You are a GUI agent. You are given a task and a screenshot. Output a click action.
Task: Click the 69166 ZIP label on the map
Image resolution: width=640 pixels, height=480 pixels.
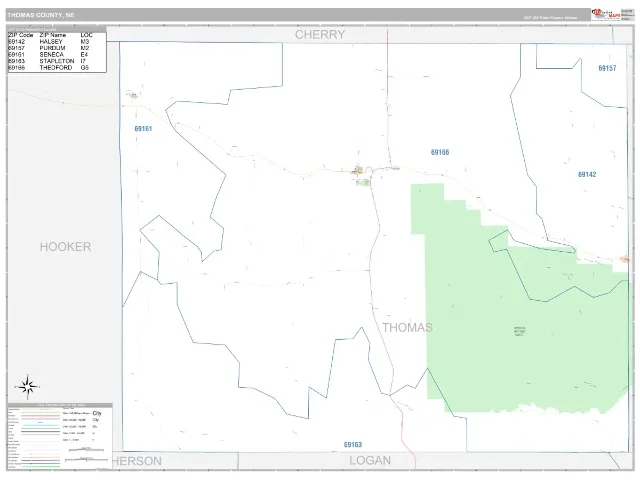coord(440,152)
